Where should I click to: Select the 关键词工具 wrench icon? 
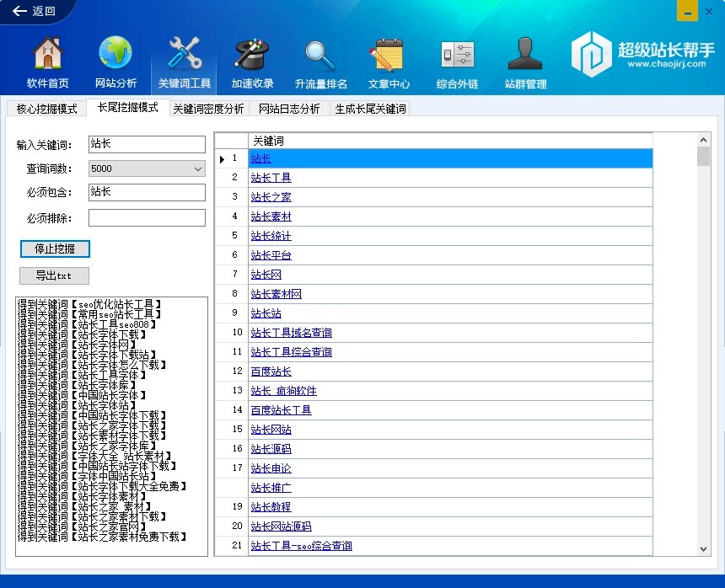184,55
